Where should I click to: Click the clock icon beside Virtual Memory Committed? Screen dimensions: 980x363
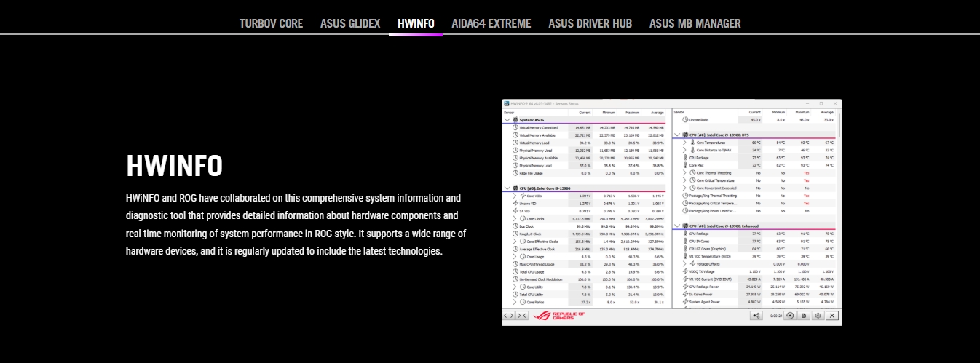coord(515,127)
